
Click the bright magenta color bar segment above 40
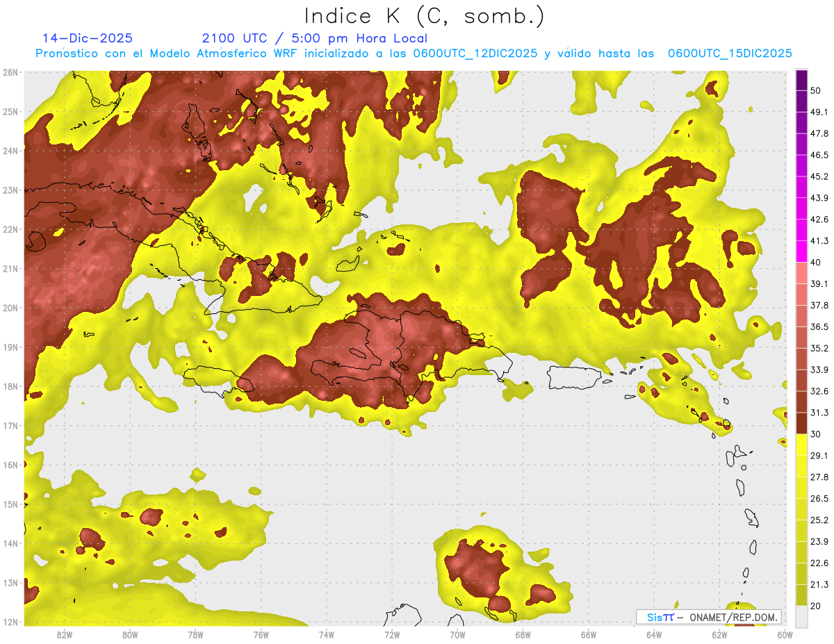[x=801, y=250]
